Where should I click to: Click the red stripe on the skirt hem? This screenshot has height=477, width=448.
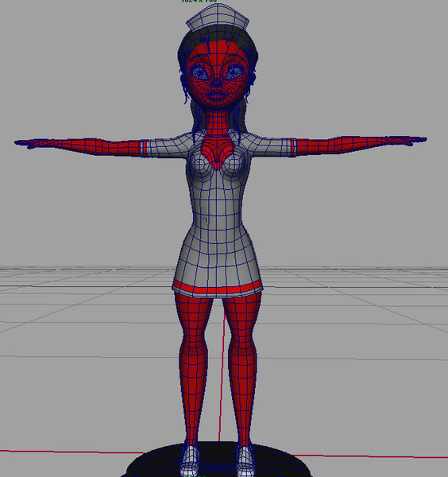tap(218, 288)
